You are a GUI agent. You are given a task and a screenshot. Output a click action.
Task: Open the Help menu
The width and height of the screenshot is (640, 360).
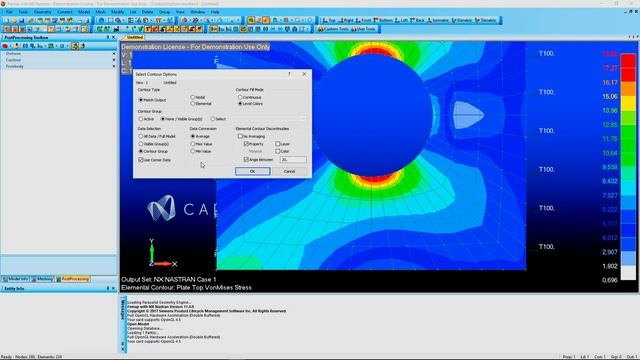(x=215, y=12)
